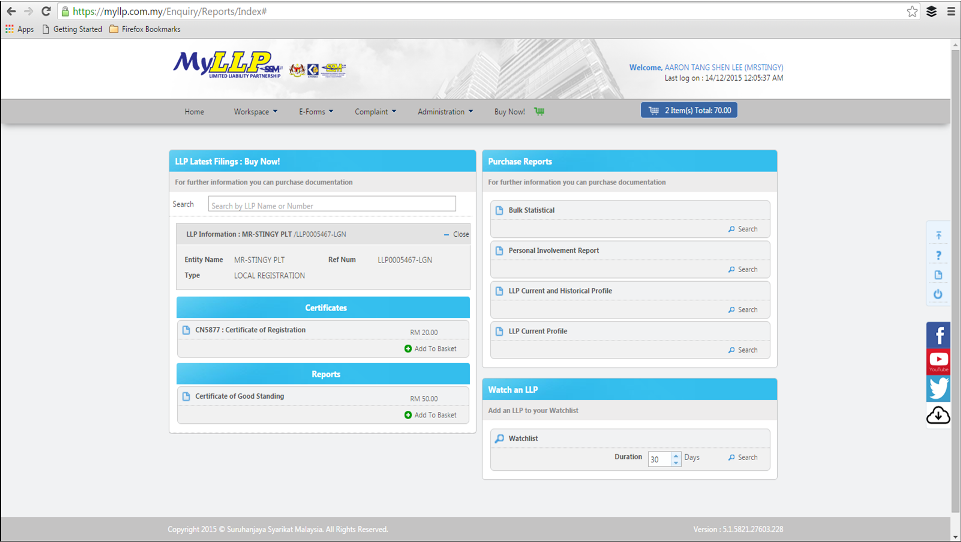
Task: Click the Ref Num value LLP0005467-LGN
Action: tap(405, 260)
